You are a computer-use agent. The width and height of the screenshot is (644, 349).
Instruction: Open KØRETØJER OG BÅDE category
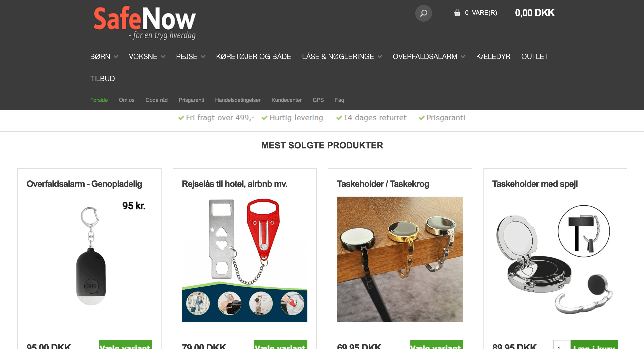click(x=253, y=57)
